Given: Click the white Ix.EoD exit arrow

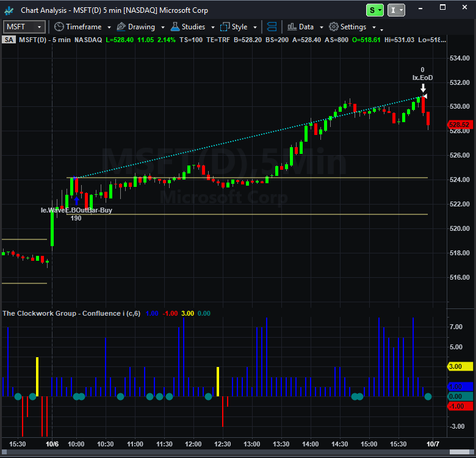Looking at the screenshot, I should (x=423, y=89).
